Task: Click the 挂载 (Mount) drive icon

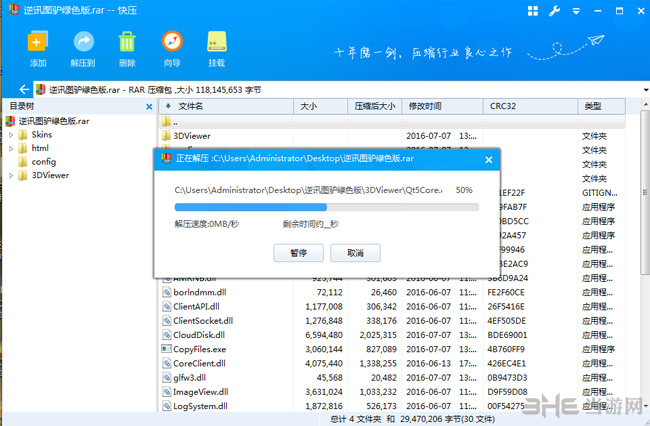Action: click(217, 41)
